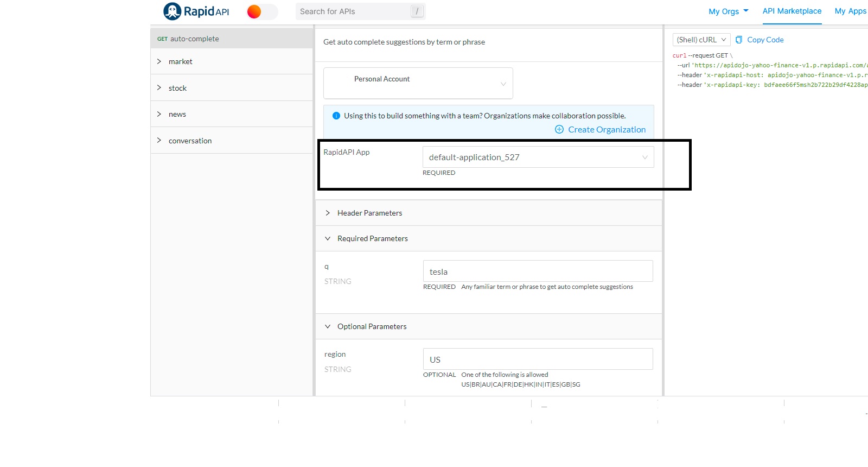Click the slash shortcut key icon
Screen dimensions: 868x467
coord(417,11)
